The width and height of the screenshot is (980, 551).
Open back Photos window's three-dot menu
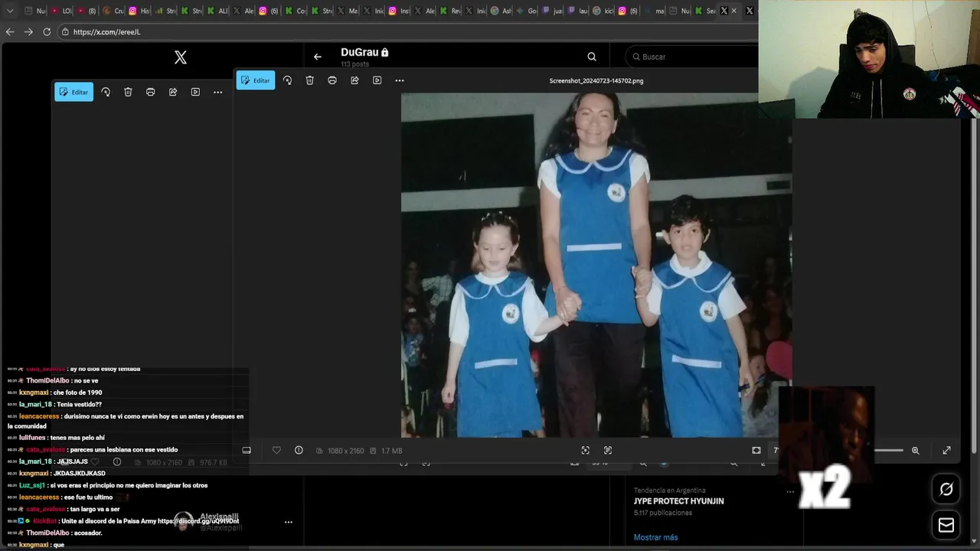pyautogui.click(x=217, y=92)
